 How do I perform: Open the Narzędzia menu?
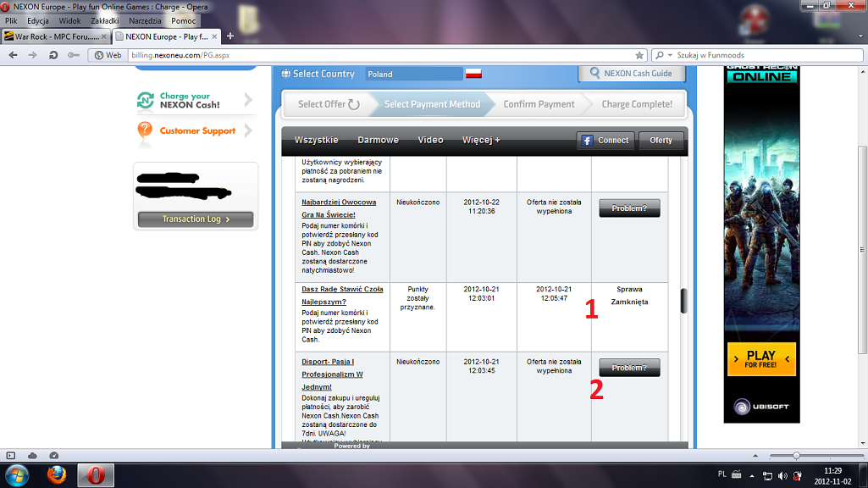click(145, 21)
